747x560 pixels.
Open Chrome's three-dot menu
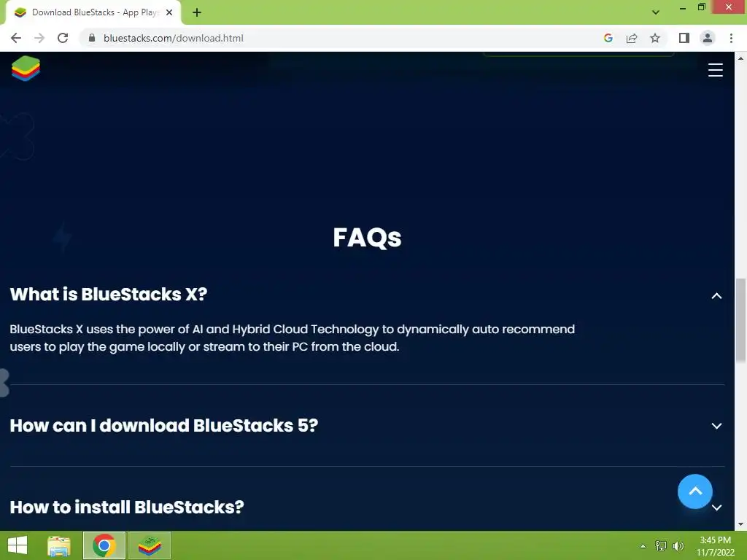(x=731, y=38)
